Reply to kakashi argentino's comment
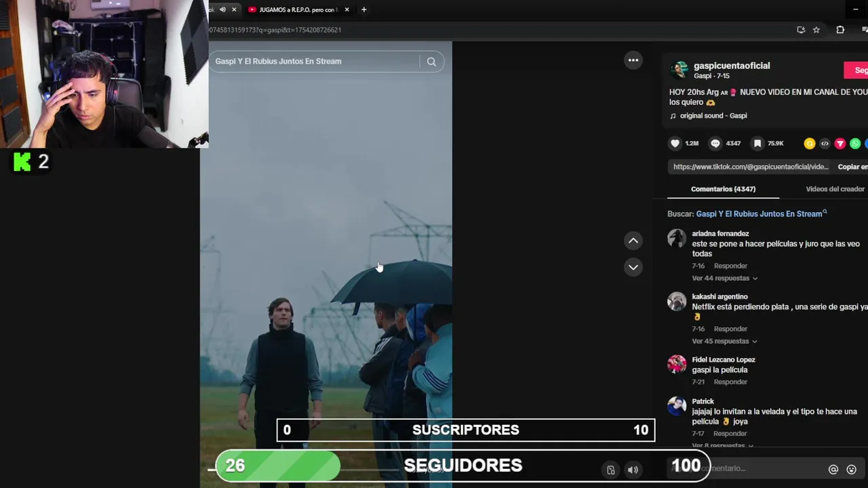The width and height of the screenshot is (868, 488). click(x=730, y=329)
